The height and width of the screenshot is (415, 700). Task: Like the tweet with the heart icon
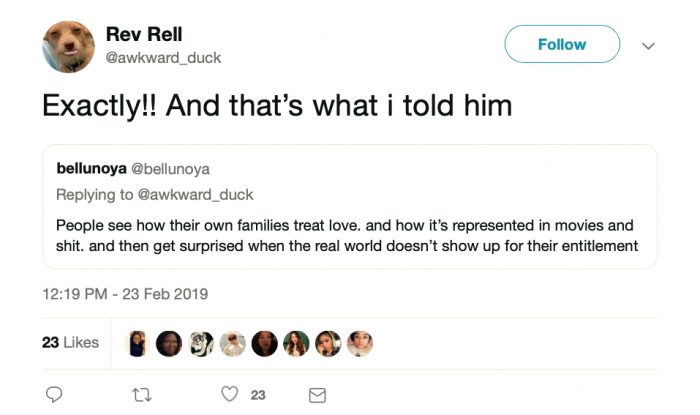(230, 394)
